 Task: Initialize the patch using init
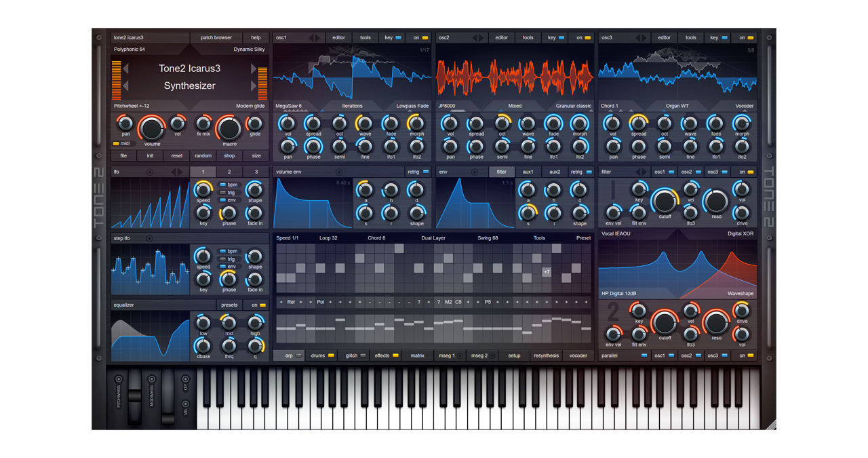pyautogui.click(x=149, y=155)
